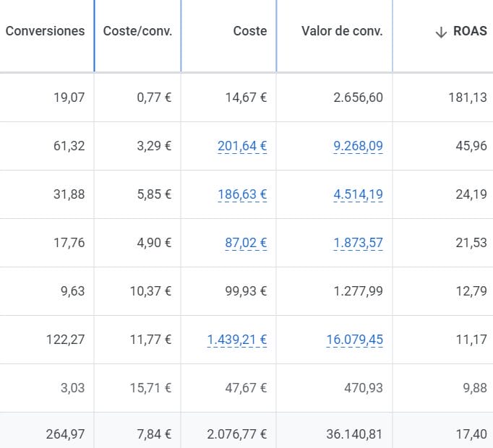
Task: Click the Coste column header
Action: pos(250,31)
